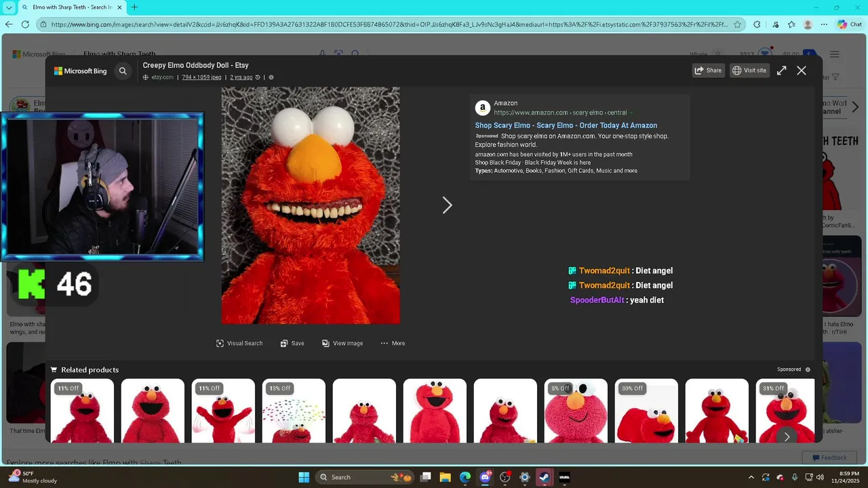Switch to Microsoft Edge in the taskbar
The width and height of the screenshot is (868, 488).
pyautogui.click(x=465, y=477)
